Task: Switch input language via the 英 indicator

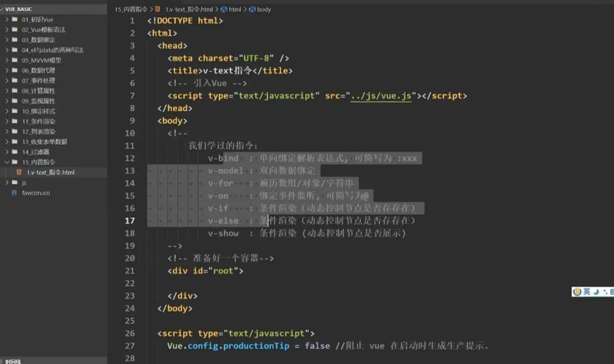Action: click(586, 292)
